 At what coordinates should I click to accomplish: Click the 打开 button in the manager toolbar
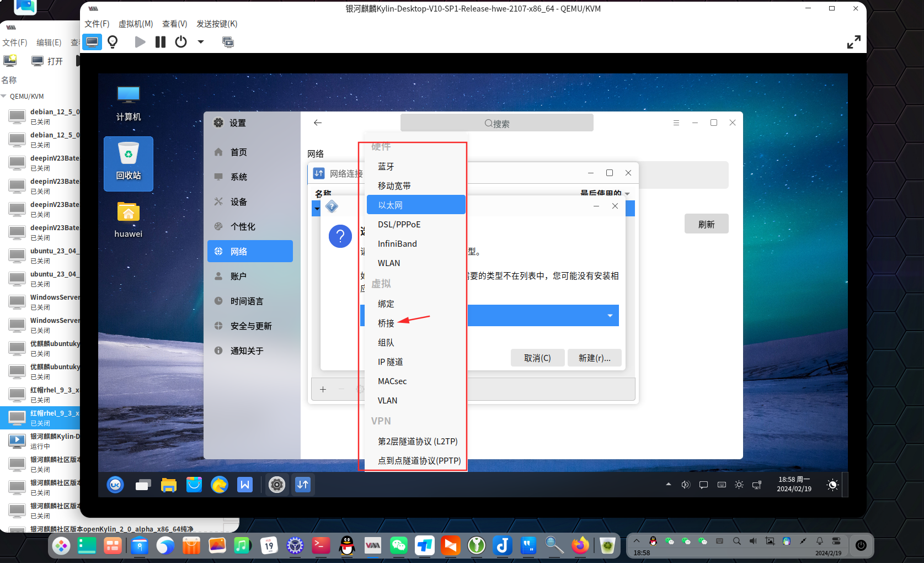click(47, 61)
